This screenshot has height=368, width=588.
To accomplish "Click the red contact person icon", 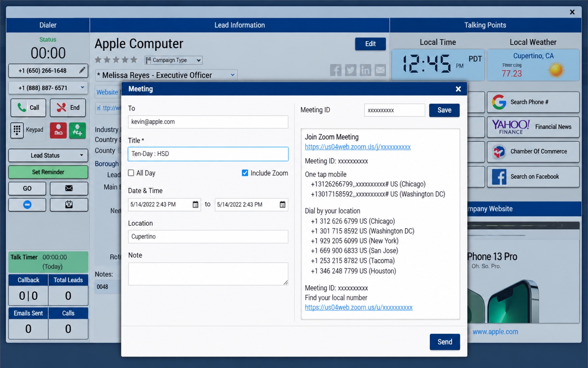I will coord(58,130).
